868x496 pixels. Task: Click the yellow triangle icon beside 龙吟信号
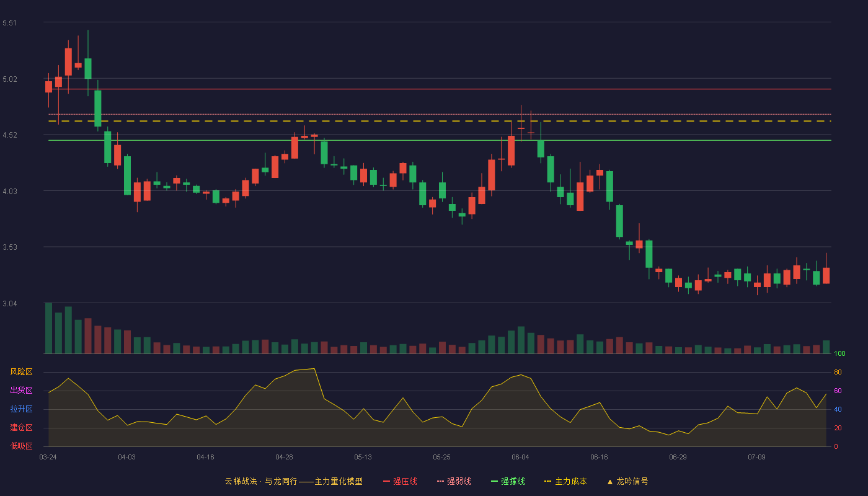[610, 481]
